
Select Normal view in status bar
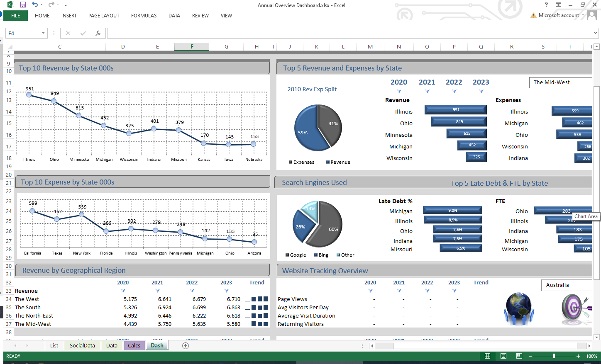tap(488, 356)
